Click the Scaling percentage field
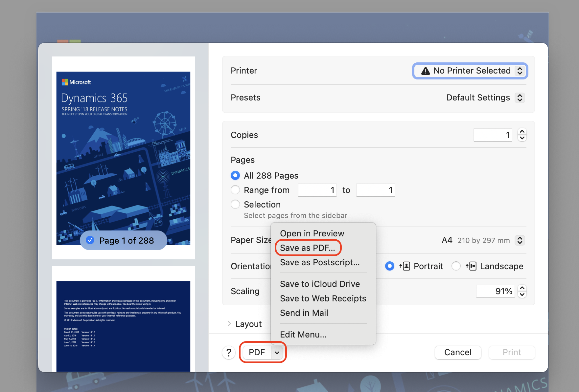579x392 pixels. click(495, 291)
